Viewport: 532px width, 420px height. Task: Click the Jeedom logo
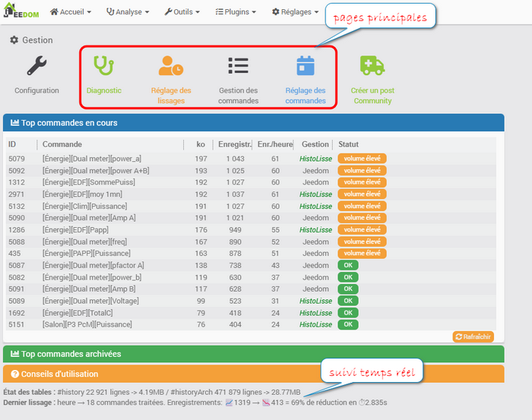[x=21, y=11]
